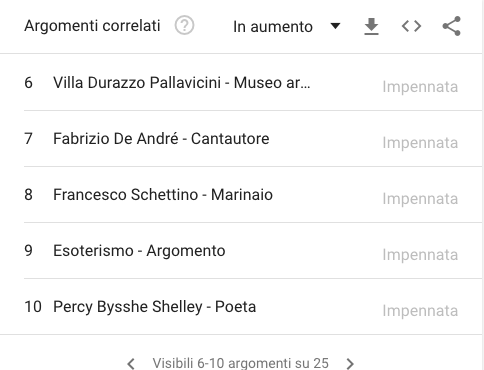Image resolution: width=484 pixels, height=370 pixels.
Task: Open the help question mark icon
Action: point(184,26)
